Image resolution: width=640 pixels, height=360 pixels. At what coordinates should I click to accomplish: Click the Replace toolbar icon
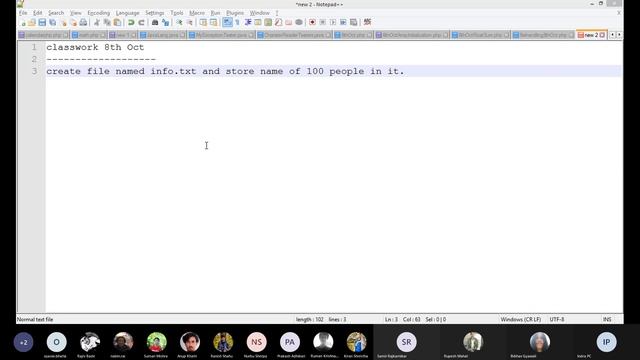(x=165, y=22)
